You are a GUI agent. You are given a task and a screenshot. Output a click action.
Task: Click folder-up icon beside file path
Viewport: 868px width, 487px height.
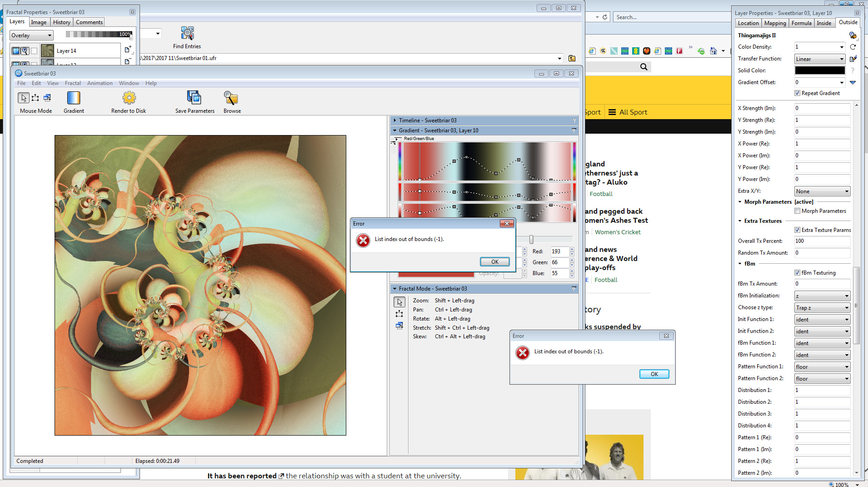click(572, 58)
